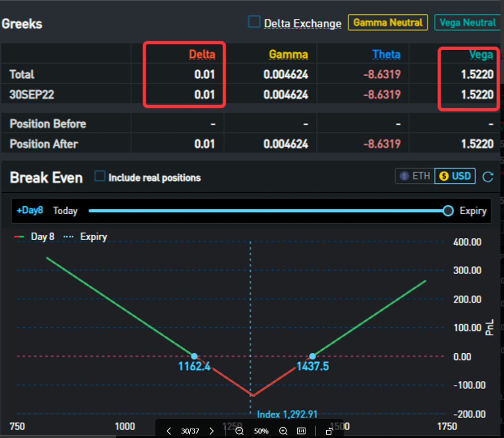The image size is (504, 438).
Task: Go to the next image in viewer
Action: click(x=212, y=431)
